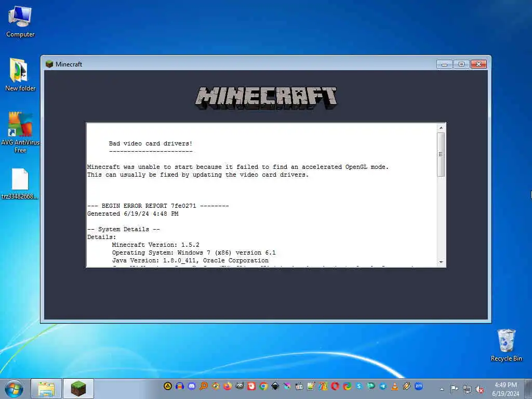Click the red square taskbar icon
This screenshot has height=399, width=532.
(x=251, y=386)
